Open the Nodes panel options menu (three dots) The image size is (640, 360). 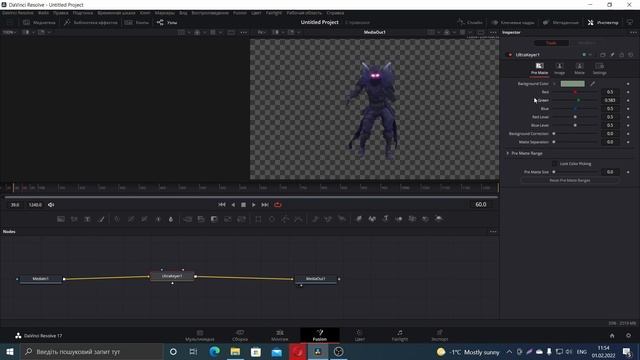point(493,231)
